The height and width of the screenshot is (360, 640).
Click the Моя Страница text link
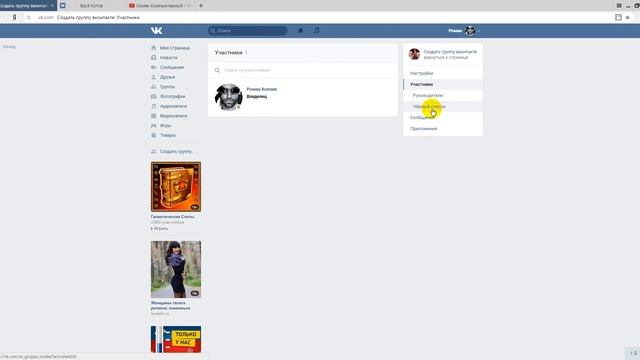[175, 48]
